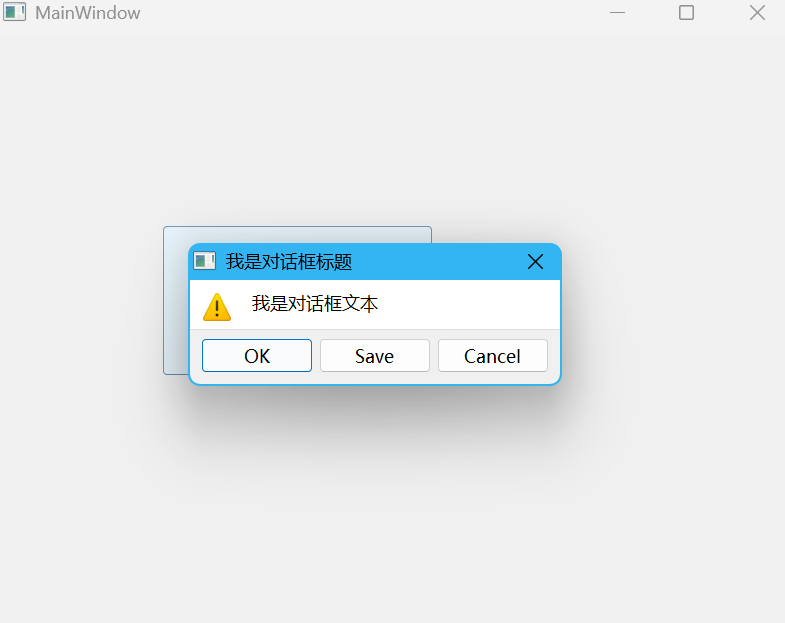785x623 pixels.
Task: Click the dialog title text 我是对话框标题
Action: coord(289,261)
